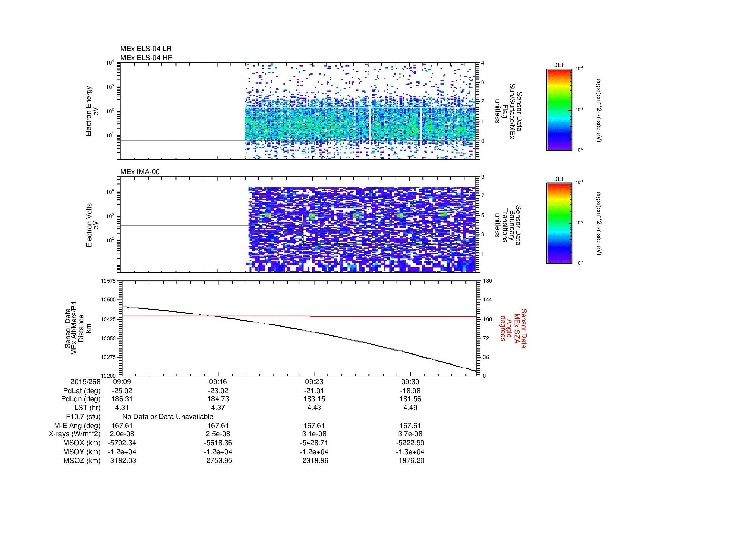Click 'No Data or Data Unavailable' text
Viewport: 756px width, 534px height.
168,416
